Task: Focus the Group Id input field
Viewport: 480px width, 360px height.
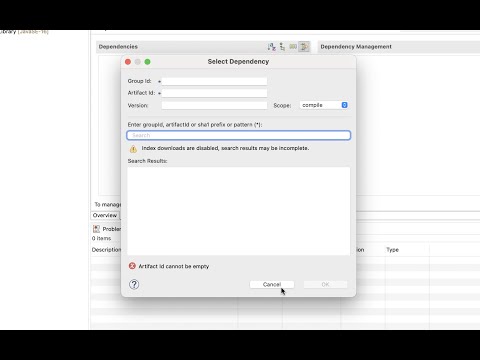Action: pos(214,81)
